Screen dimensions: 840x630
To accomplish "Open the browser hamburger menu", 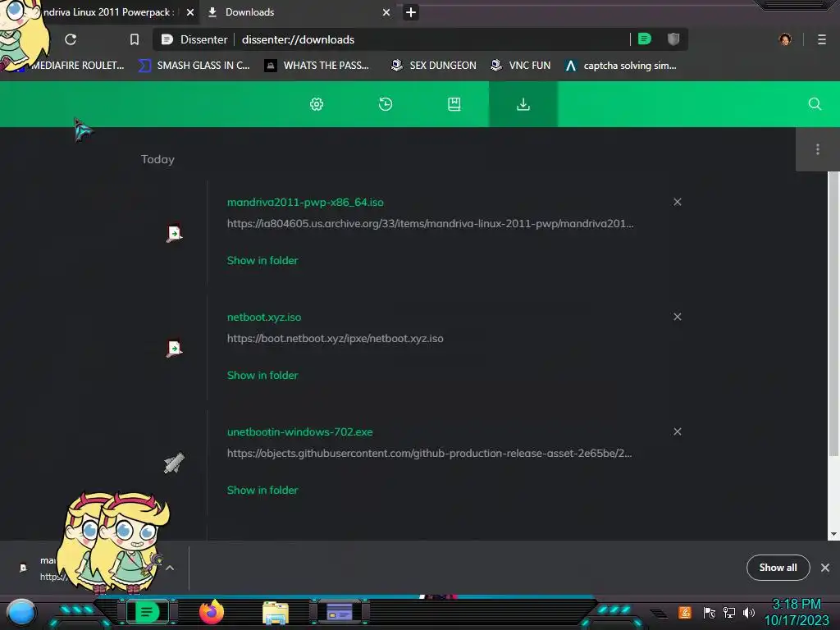I will (822, 39).
